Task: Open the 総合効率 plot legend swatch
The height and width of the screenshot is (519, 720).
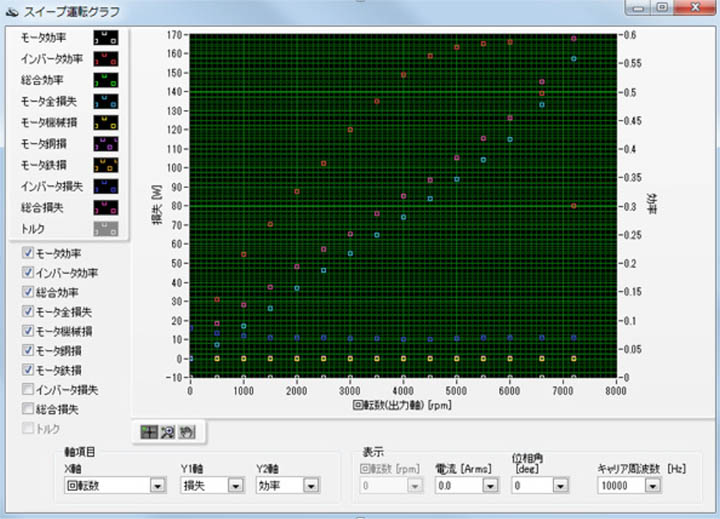Action: pos(106,80)
